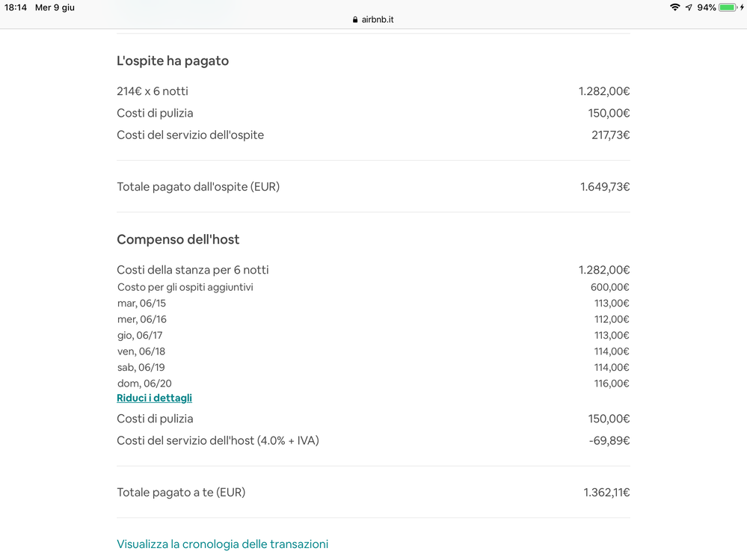Tap the padlock icon beside airbnb.it
This screenshot has height=560, width=747.
coord(355,20)
